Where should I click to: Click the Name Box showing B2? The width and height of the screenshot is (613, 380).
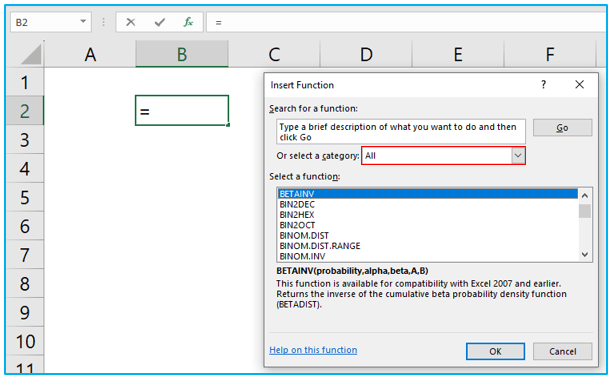click(51, 22)
